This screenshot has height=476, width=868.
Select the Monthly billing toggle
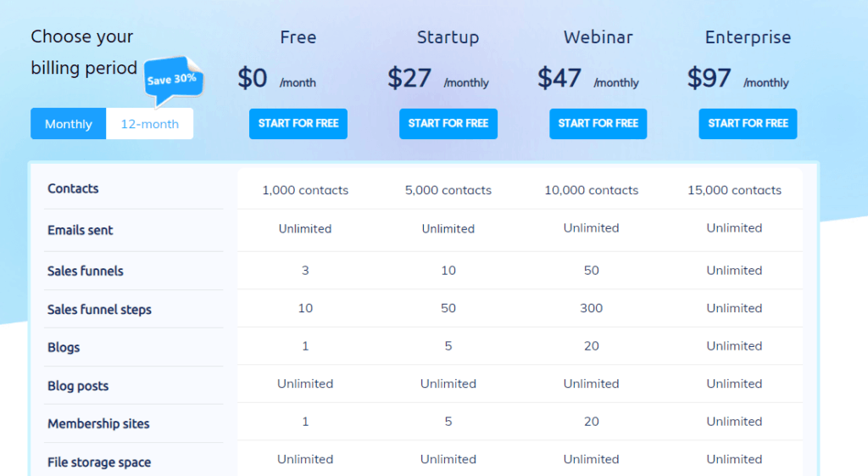[68, 124]
